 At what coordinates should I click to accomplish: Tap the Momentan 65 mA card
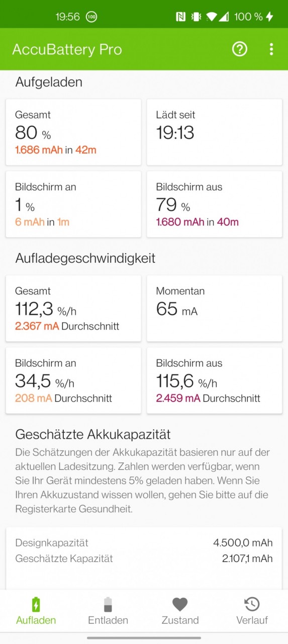[x=214, y=308]
